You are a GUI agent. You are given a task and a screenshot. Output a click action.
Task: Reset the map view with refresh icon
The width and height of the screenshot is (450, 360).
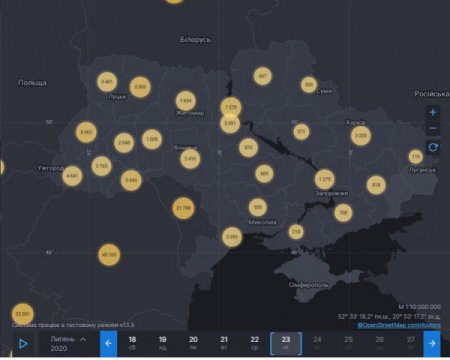(x=433, y=147)
